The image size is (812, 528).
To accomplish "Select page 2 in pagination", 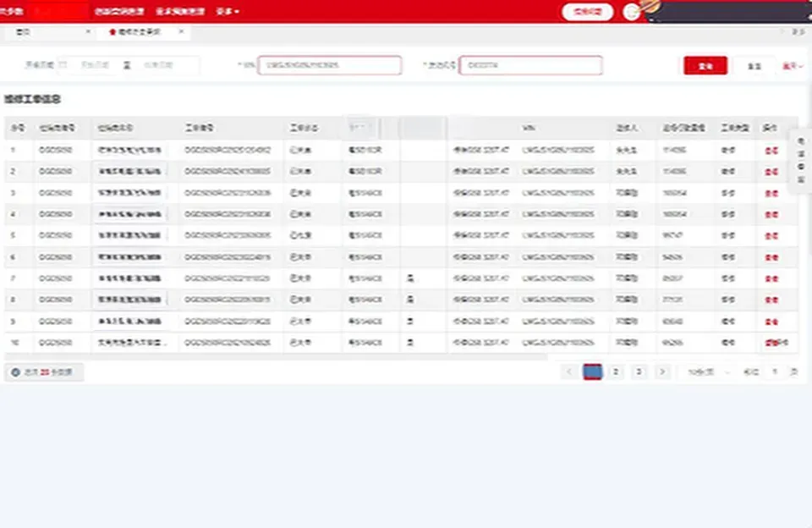I will pos(616,371).
